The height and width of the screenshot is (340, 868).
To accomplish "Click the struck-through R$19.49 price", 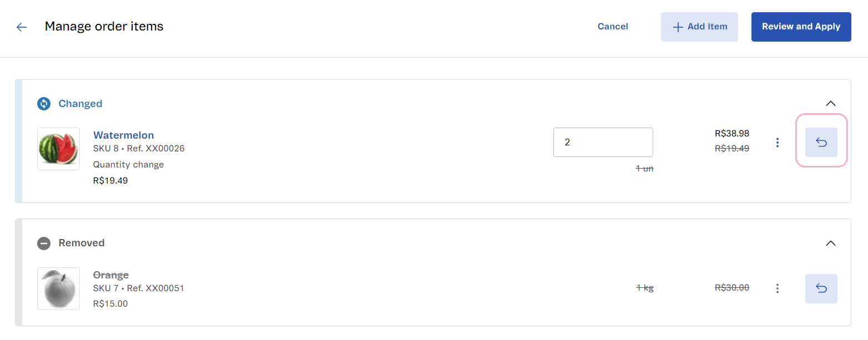I will coord(732,148).
